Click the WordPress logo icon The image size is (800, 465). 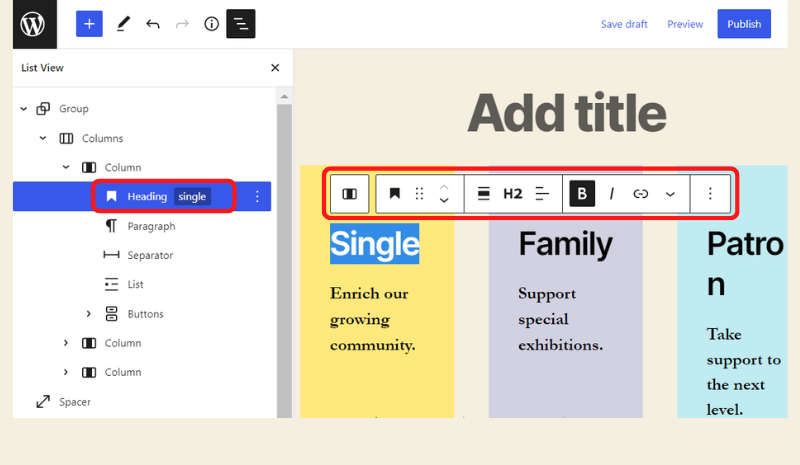pyautogui.click(x=33, y=24)
